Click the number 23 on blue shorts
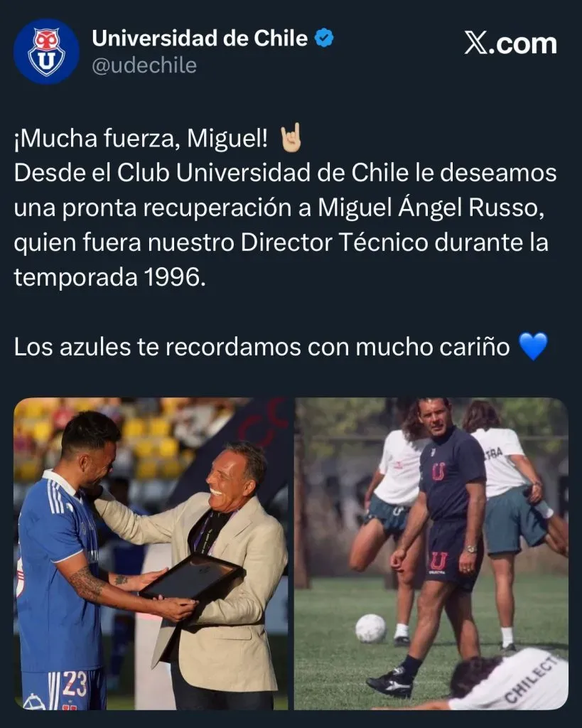The height and width of the screenshot is (728, 582). 75,684
